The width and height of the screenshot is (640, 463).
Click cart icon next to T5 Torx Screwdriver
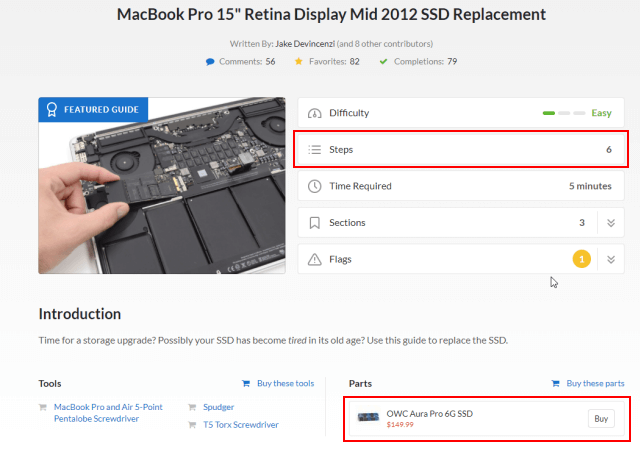click(x=192, y=425)
